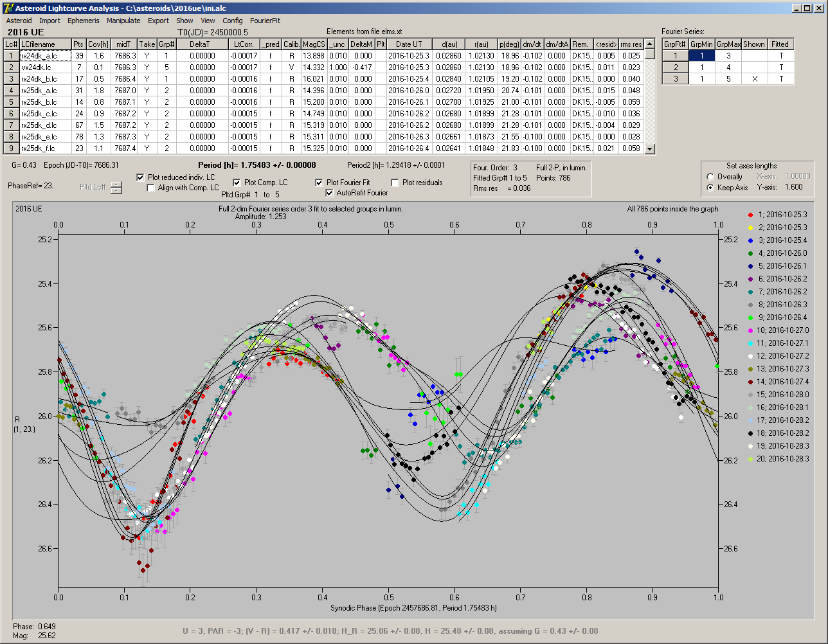This screenshot has height=644, width=828.
Task: Select the Keep Axis radio button
Action: (710, 188)
